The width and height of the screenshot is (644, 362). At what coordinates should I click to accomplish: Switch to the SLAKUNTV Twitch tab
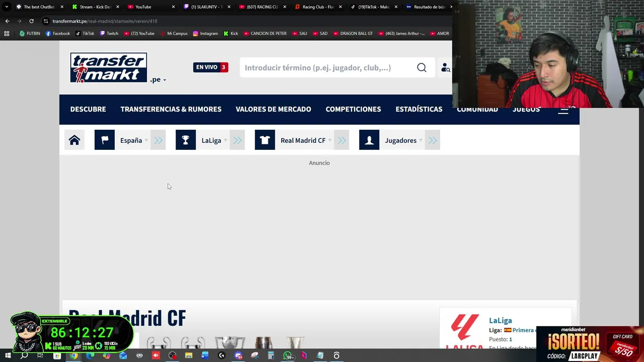pyautogui.click(x=206, y=7)
